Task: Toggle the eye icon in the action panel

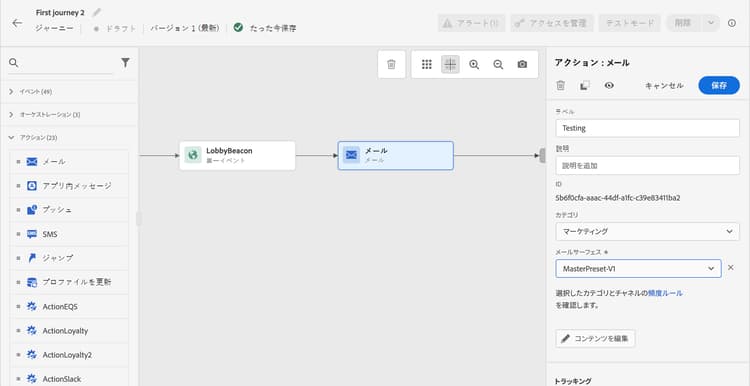Action: tap(609, 86)
